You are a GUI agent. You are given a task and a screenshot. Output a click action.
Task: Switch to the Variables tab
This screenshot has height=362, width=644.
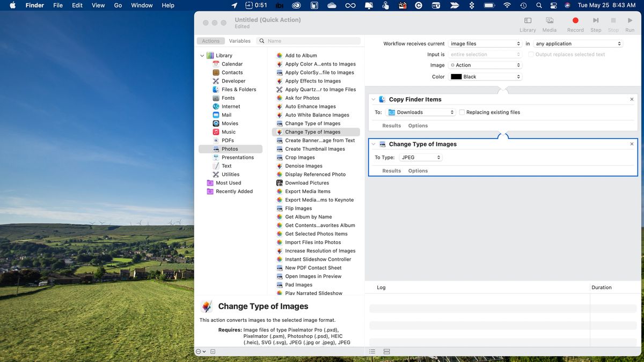pos(239,41)
